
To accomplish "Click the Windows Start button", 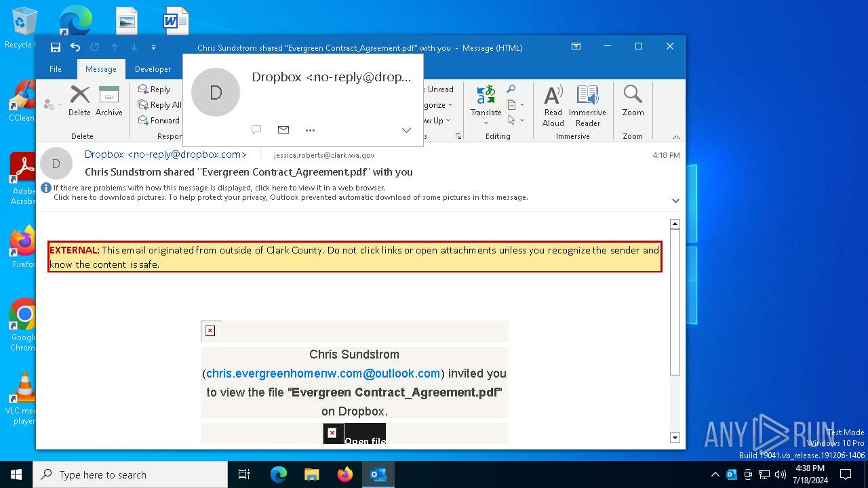I will pos(16,474).
